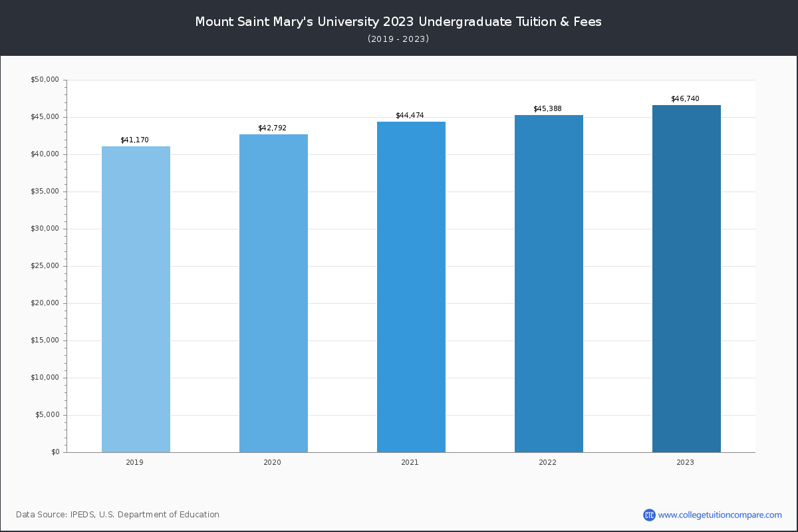The image size is (798, 532).
Task: Click the $10,000 y-axis label
Action: click(x=45, y=378)
